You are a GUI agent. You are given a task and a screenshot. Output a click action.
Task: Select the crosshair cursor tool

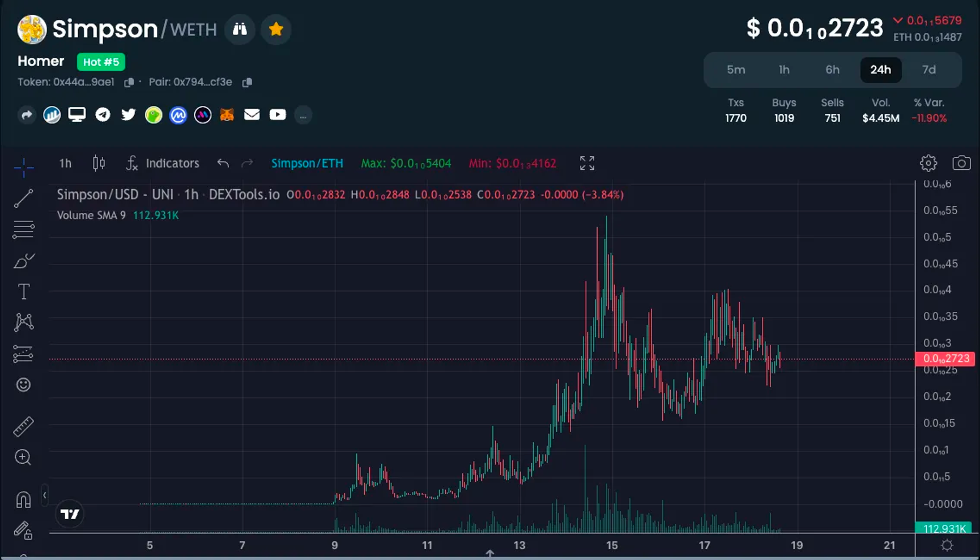(23, 167)
